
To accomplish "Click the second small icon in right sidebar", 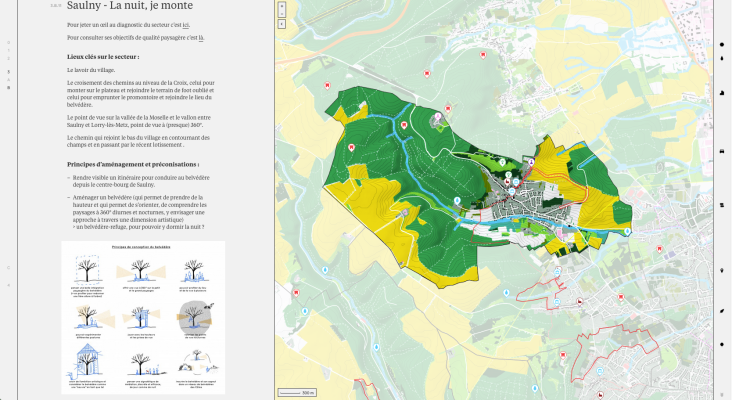I will pyautogui.click(x=722, y=59).
